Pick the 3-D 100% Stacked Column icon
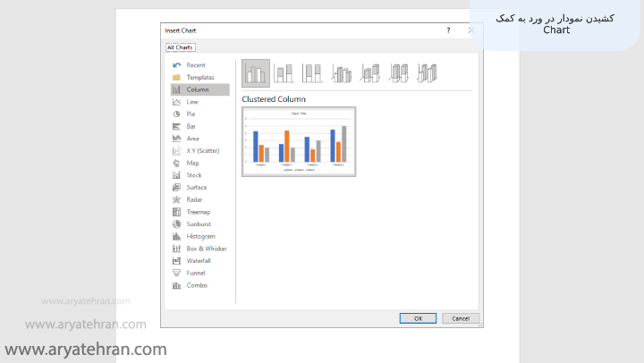The image size is (644, 363). pyautogui.click(x=398, y=73)
